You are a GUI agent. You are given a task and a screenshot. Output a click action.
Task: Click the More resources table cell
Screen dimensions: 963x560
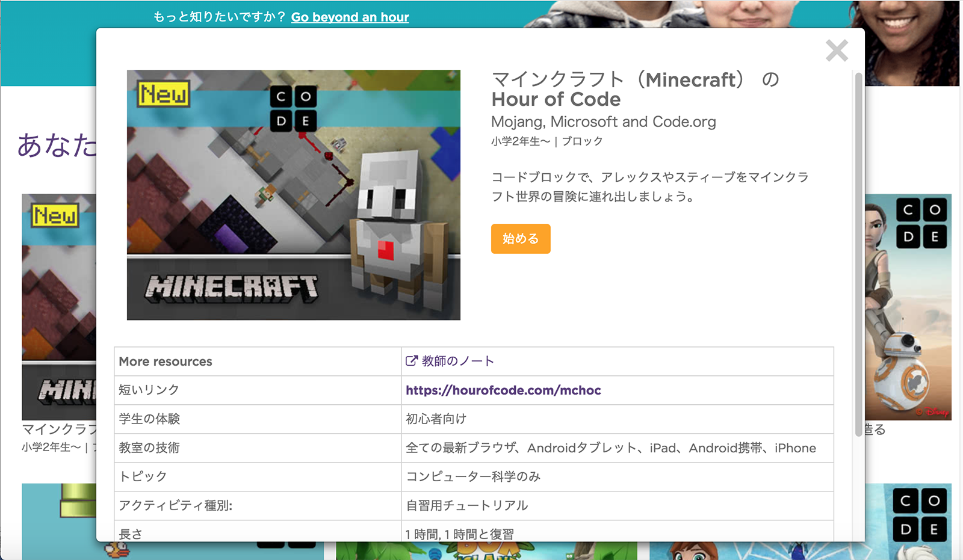click(x=258, y=362)
